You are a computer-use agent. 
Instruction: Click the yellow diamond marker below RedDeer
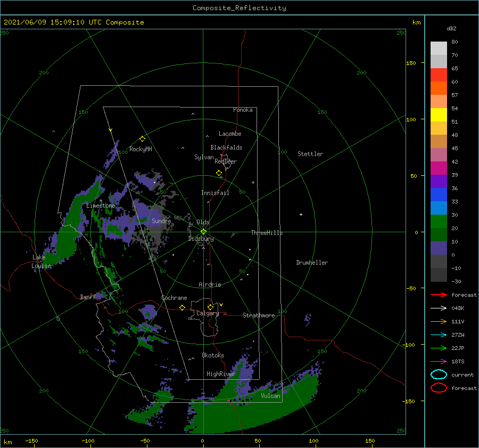pos(219,173)
